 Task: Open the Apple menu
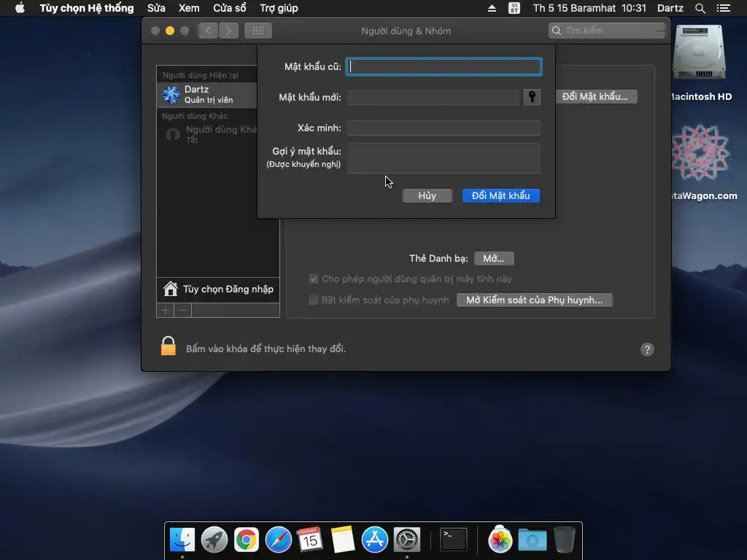point(20,8)
